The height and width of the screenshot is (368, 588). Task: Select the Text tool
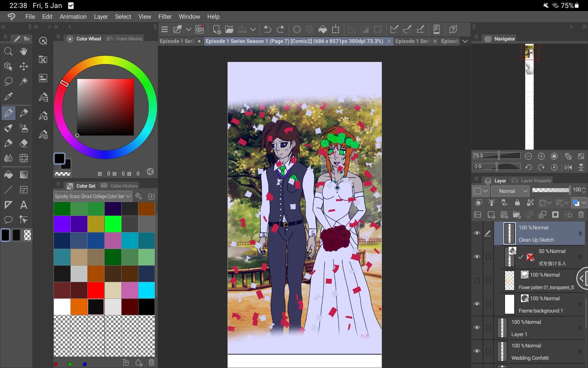click(x=24, y=205)
